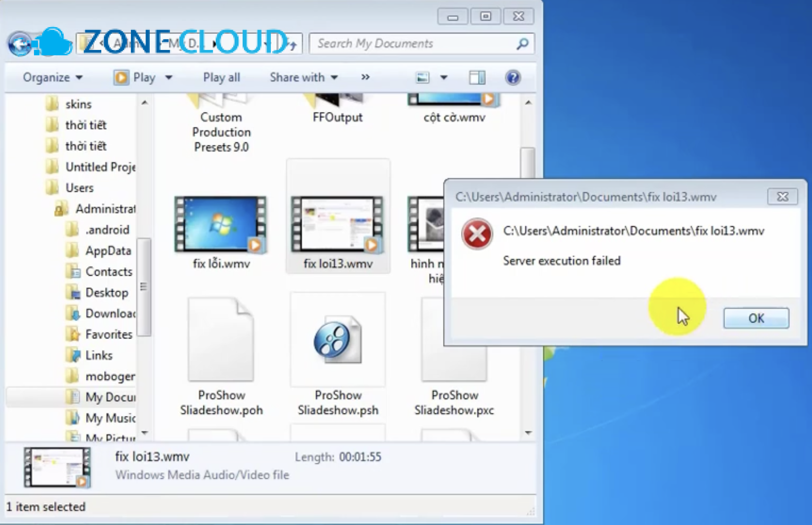Select My Documents in navigation tree

click(x=101, y=397)
